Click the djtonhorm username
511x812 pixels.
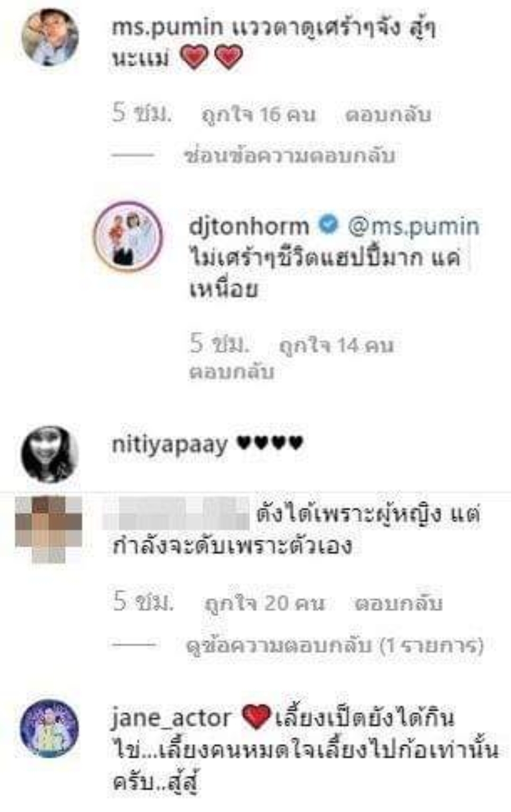249,226
